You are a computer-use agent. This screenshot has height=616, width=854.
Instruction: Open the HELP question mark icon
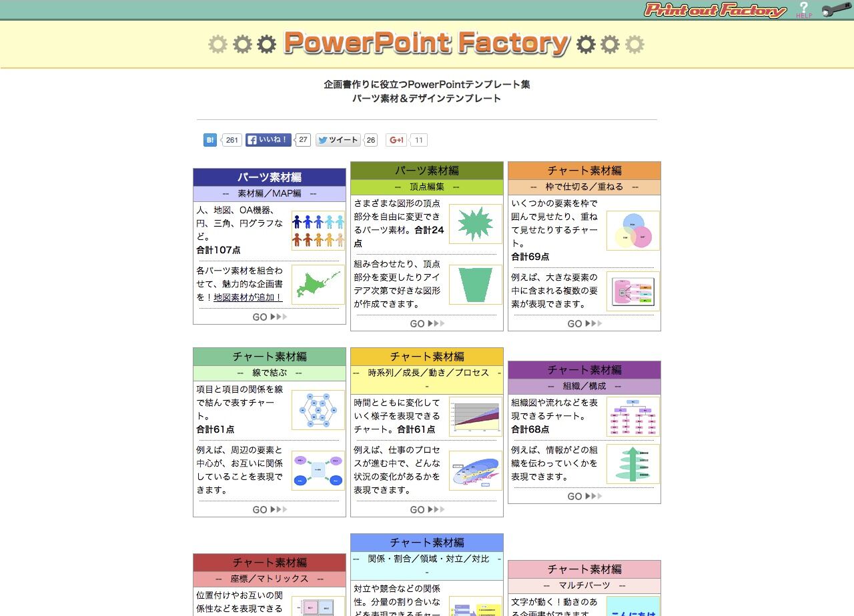coord(804,10)
